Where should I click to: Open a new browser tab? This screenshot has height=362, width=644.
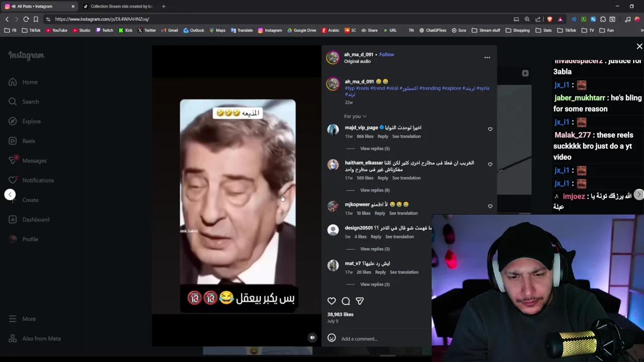tap(164, 7)
